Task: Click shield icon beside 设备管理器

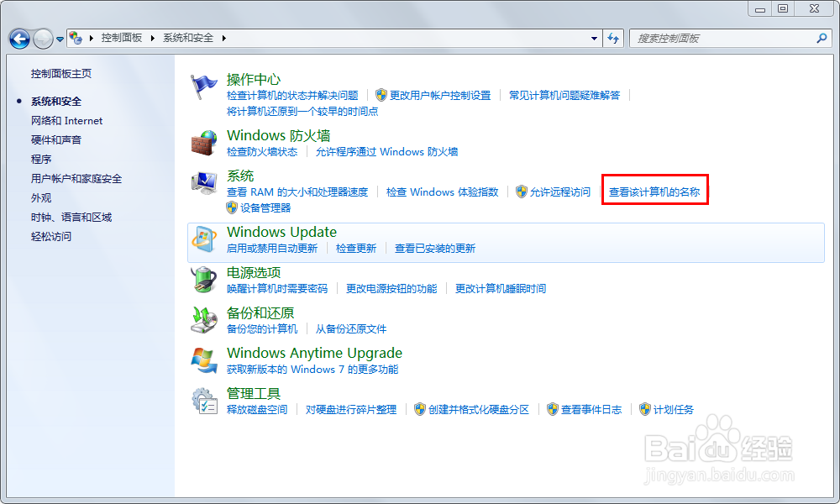Action: point(232,207)
